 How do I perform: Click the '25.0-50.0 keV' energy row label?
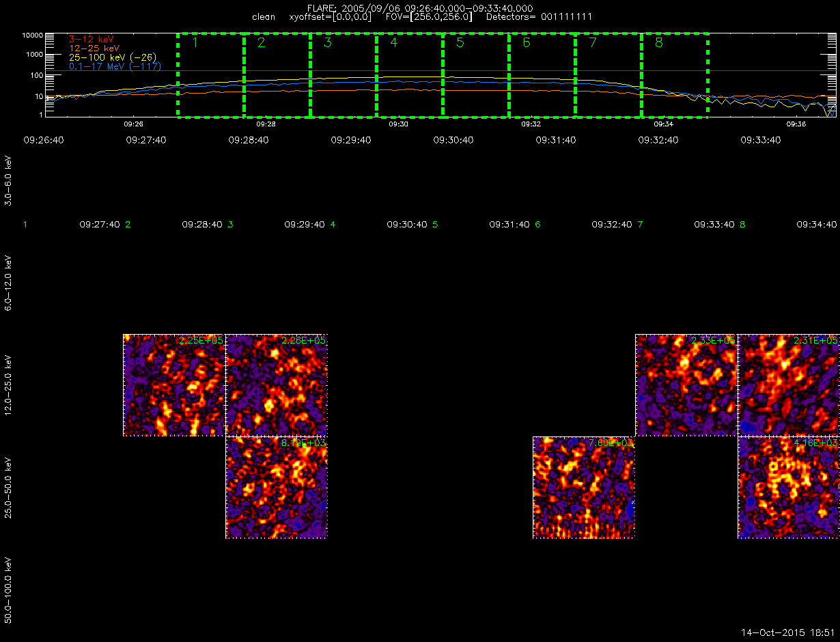click(8, 487)
